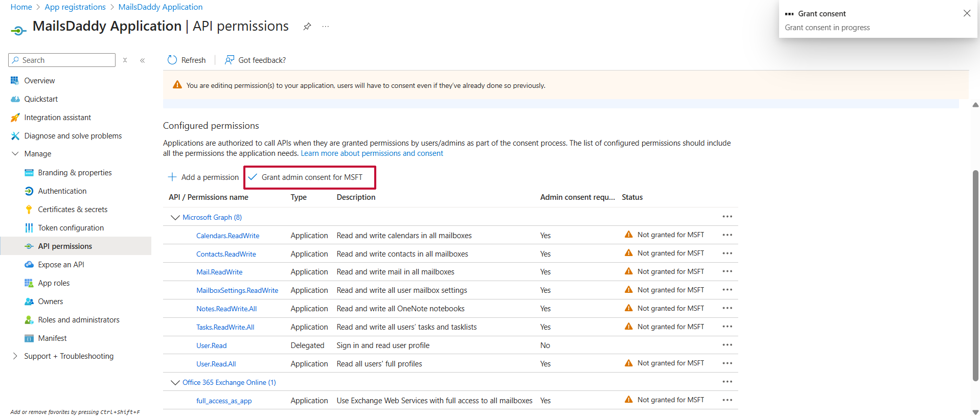Click Grant admin consent for MSFT
Image resolution: width=980 pixels, height=416 pixels.
tap(311, 177)
